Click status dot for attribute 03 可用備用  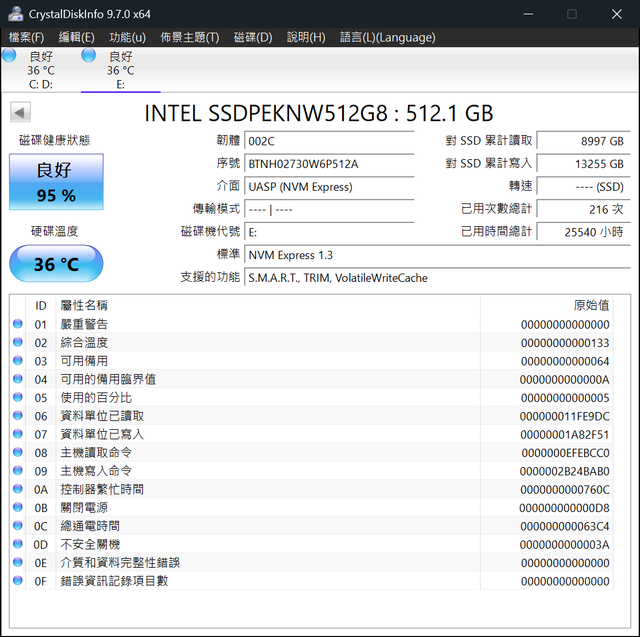(18, 360)
